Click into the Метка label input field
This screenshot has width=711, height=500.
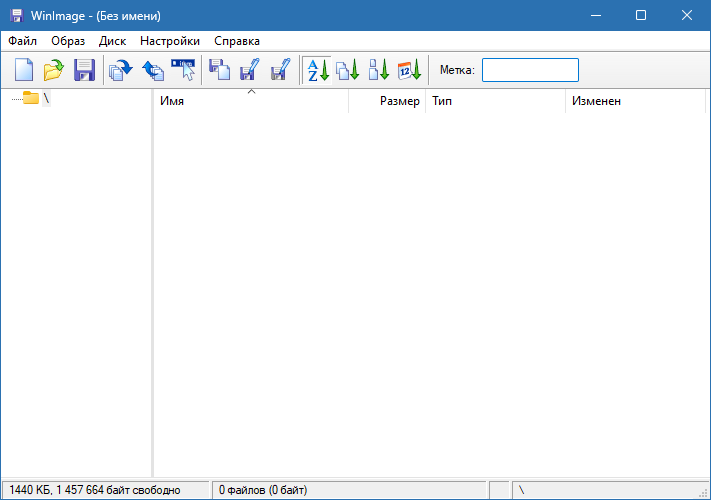click(x=530, y=70)
